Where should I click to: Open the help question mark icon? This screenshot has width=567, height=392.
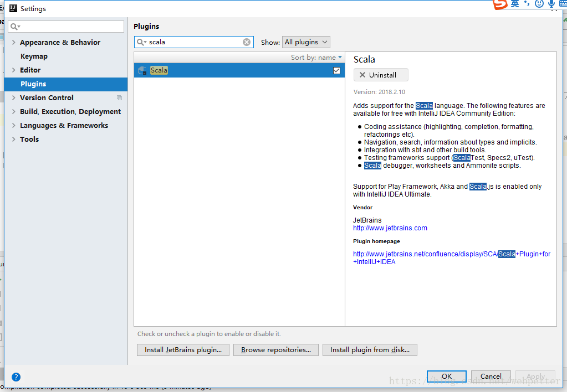[16, 377]
